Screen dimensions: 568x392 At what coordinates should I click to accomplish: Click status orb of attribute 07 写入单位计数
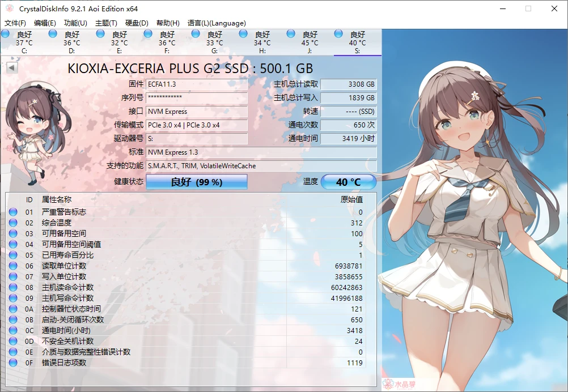point(13,276)
